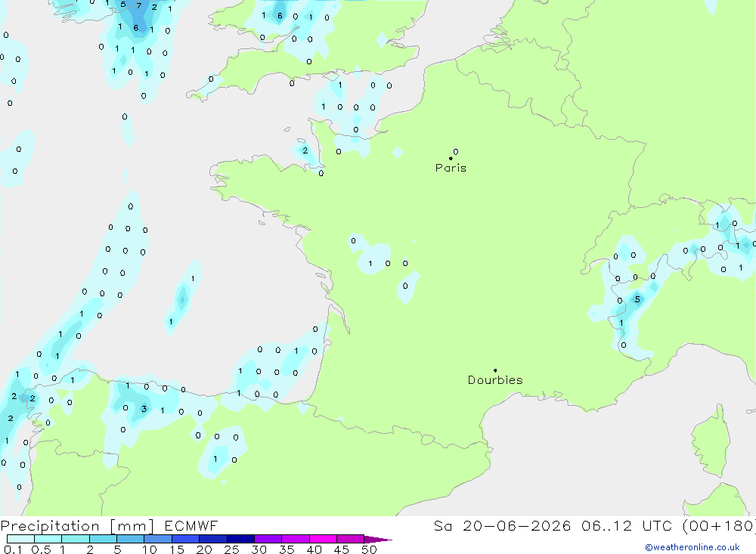This screenshot has height=554, width=756.
Task: Click the precipitation value 7 at the map top
Action: coord(139,6)
